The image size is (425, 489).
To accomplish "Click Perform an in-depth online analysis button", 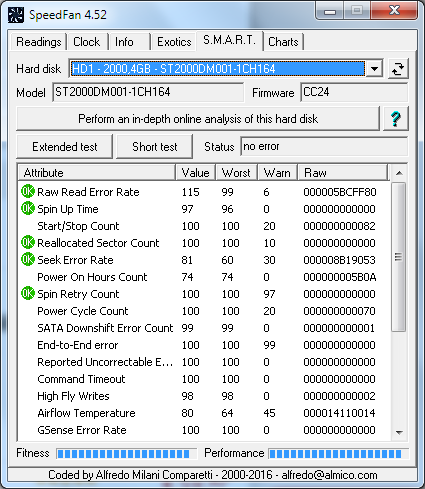I will click(198, 119).
